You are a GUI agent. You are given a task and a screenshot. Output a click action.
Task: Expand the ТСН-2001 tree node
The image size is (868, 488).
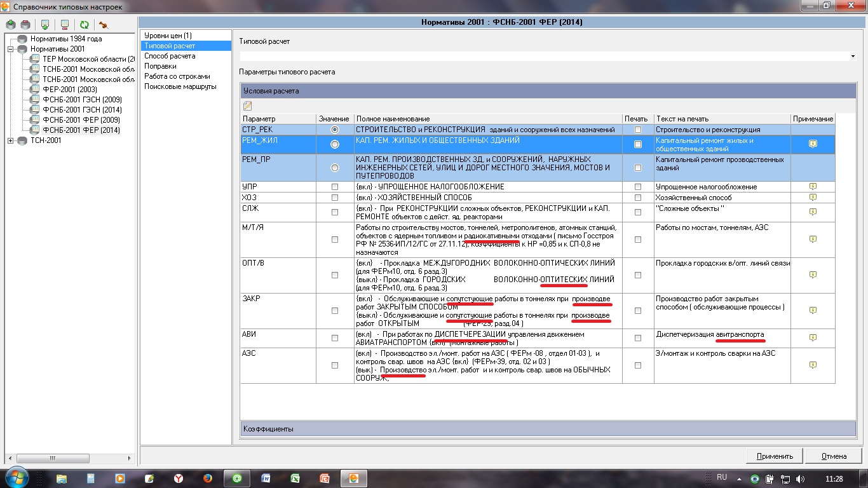pyautogui.click(x=11, y=140)
